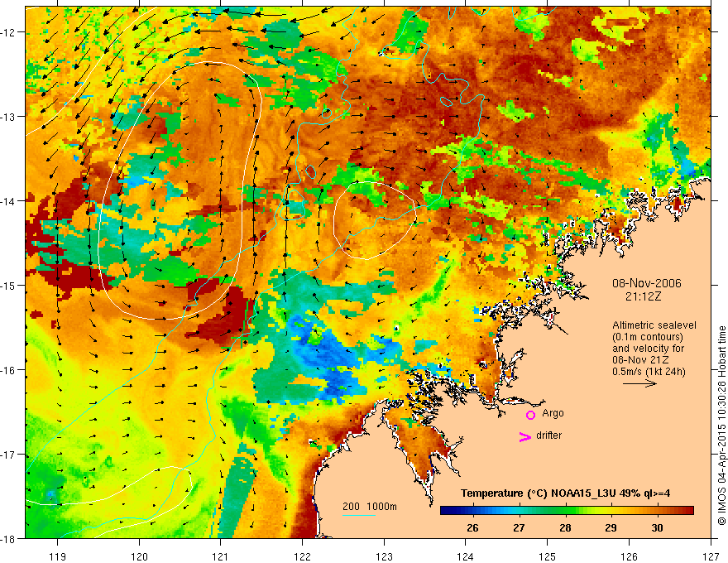This screenshot has height=563, width=728.
Task: Click the cyan 200 1000m contour line sample
Action: (359, 515)
